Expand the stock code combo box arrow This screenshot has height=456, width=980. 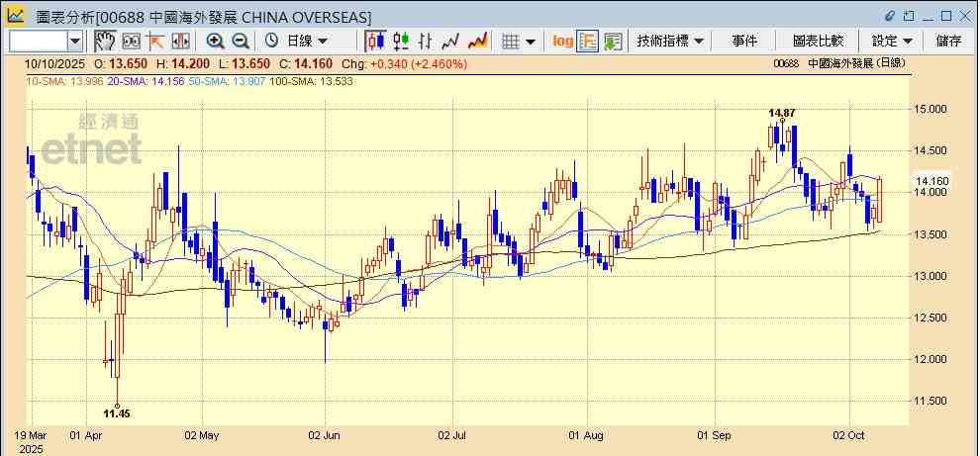point(75,41)
